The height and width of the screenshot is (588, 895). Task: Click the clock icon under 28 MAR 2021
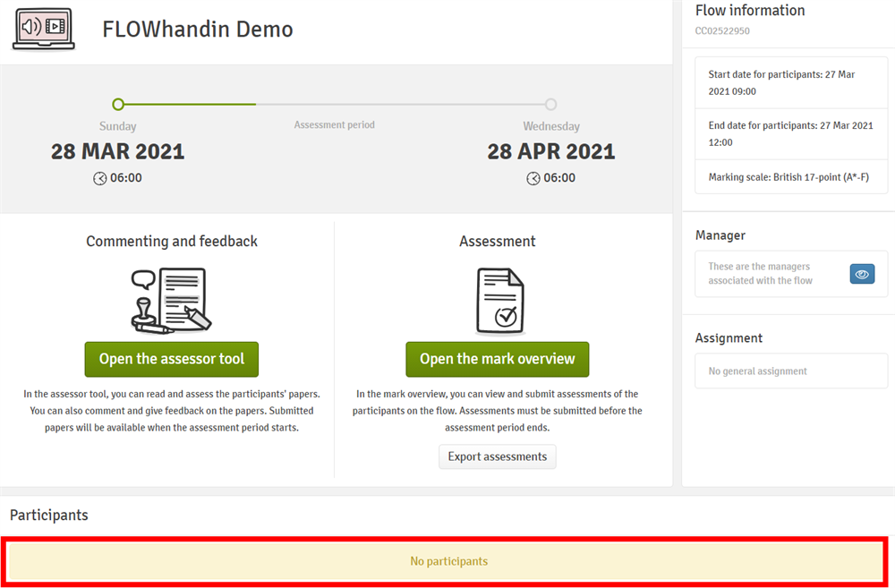100,178
